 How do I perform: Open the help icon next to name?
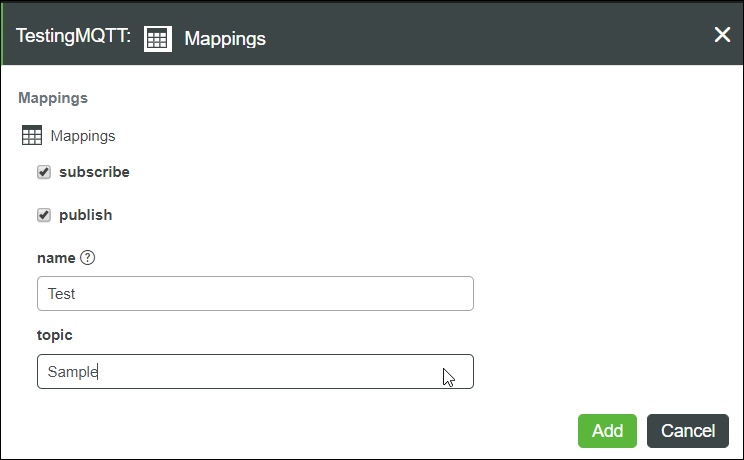(87, 258)
